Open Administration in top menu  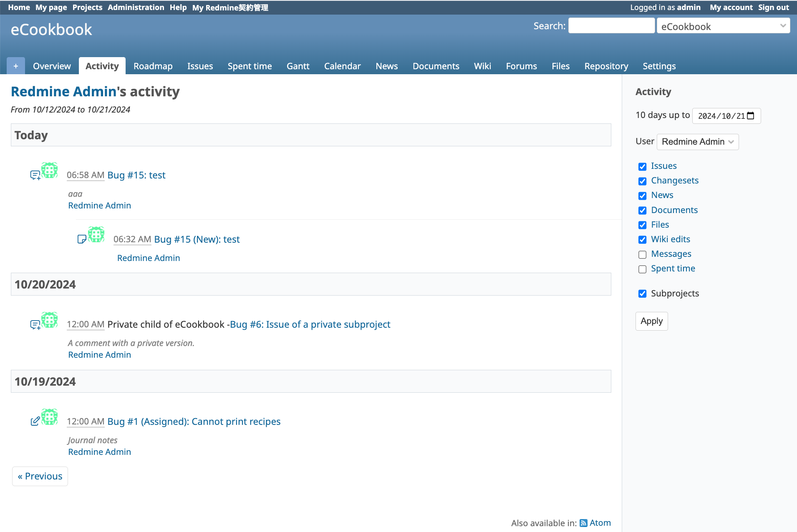[x=136, y=7]
